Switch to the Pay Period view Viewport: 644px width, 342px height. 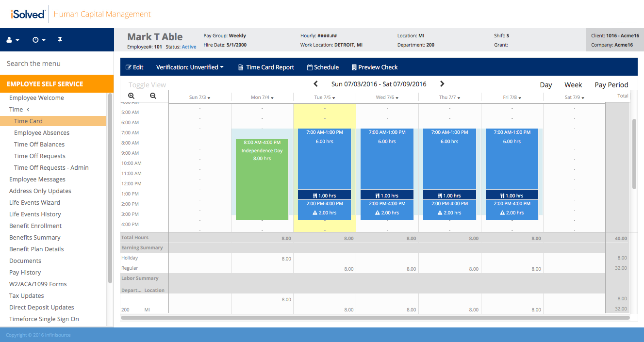click(x=611, y=84)
